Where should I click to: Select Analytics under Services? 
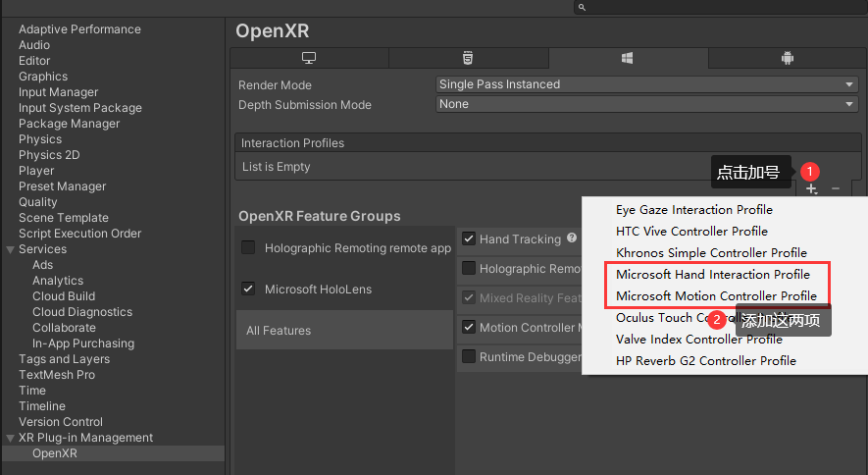(58, 281)
